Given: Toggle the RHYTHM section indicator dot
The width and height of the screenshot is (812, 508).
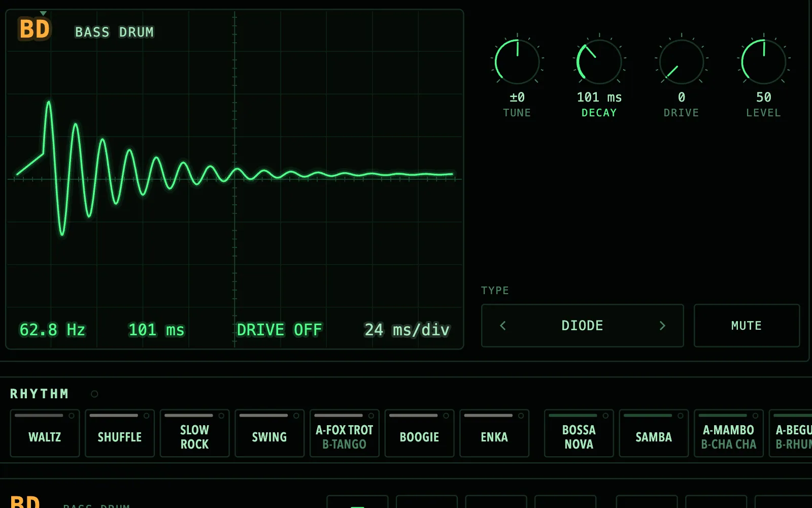Looking at the screenshot, I should pos(94,394).
